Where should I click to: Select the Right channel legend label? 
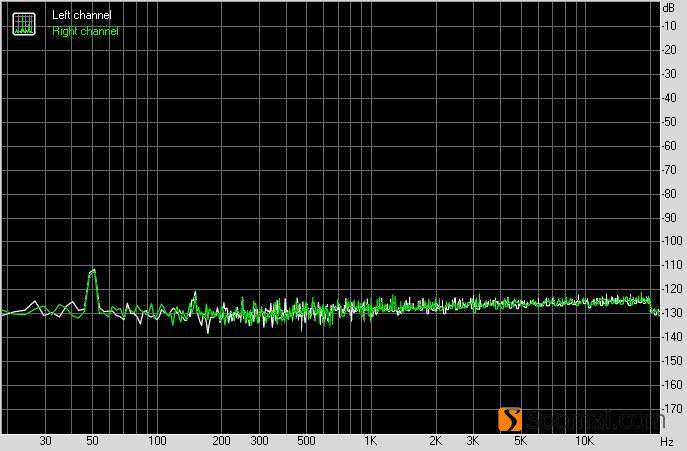85,31
